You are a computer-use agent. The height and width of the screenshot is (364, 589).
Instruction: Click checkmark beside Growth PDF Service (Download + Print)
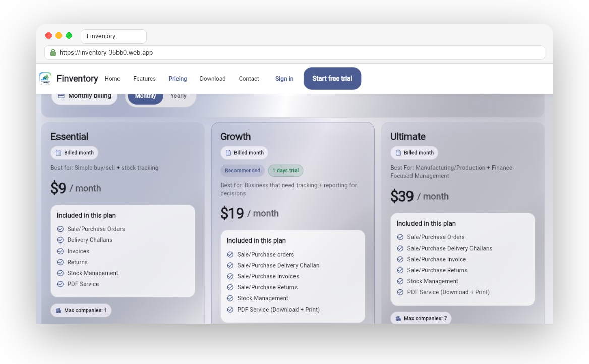pos(230,310)
